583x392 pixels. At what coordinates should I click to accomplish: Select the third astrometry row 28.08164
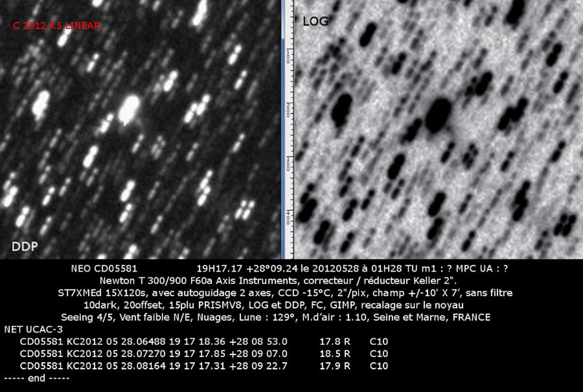tap(153, 365)
